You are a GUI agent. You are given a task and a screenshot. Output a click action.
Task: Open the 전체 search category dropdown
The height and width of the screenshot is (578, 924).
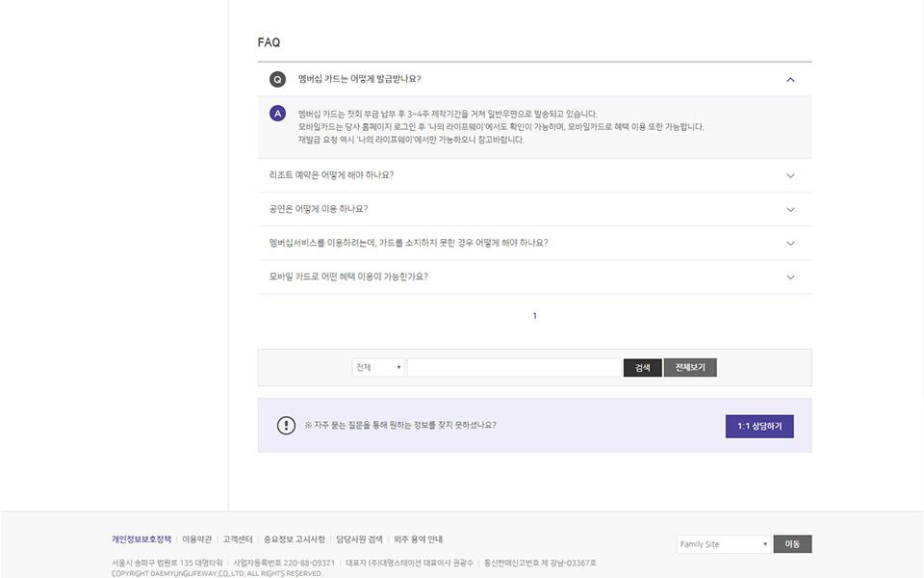pos(378,368)
